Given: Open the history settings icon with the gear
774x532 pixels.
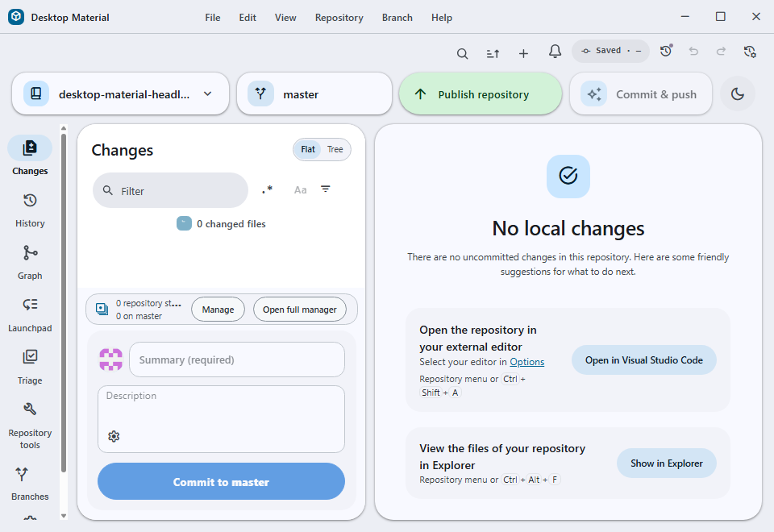Looking at the screenshot, I should 750,52.
